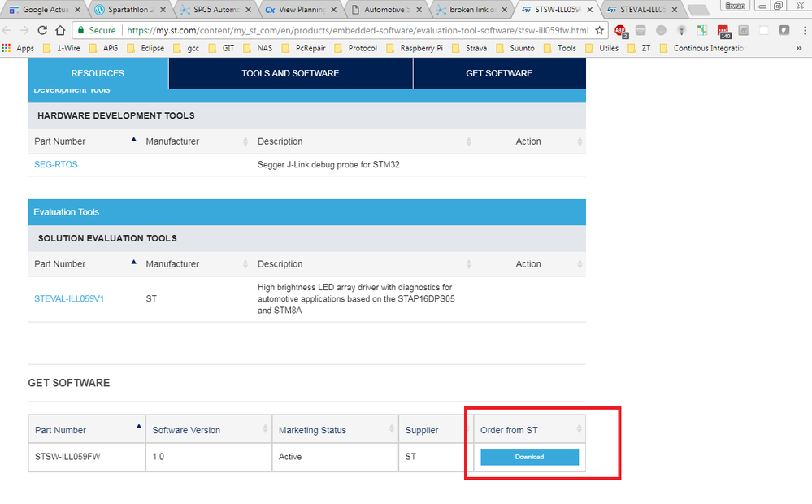Open the Chrome three-dot menu
The width and height of the screenshot is (812, 504).
(x=805, y=31)
